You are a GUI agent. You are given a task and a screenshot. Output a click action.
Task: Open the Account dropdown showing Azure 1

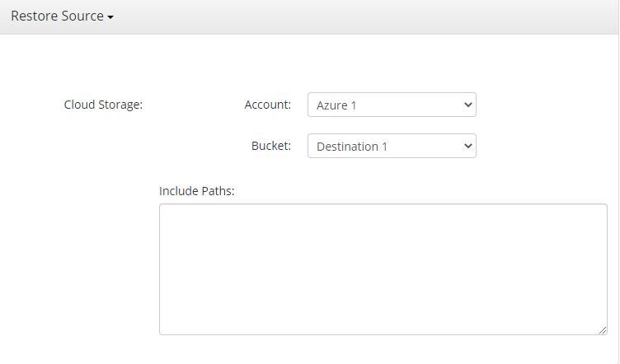(x=392, y=105)
